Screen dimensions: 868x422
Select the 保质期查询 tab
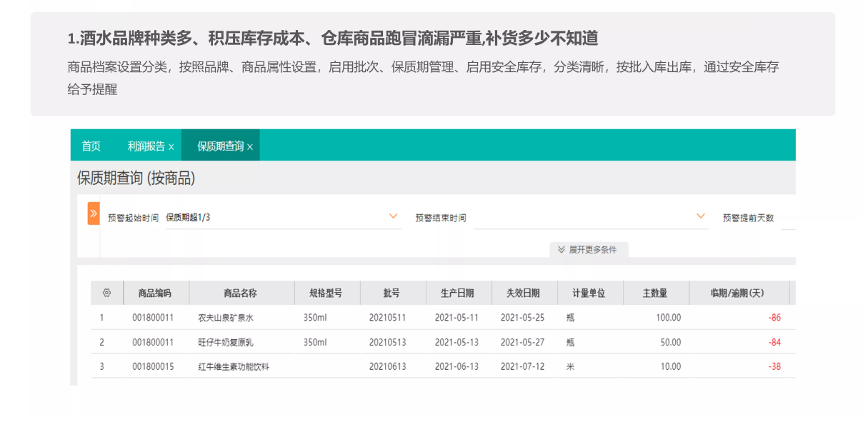click(x=221, y=146)
